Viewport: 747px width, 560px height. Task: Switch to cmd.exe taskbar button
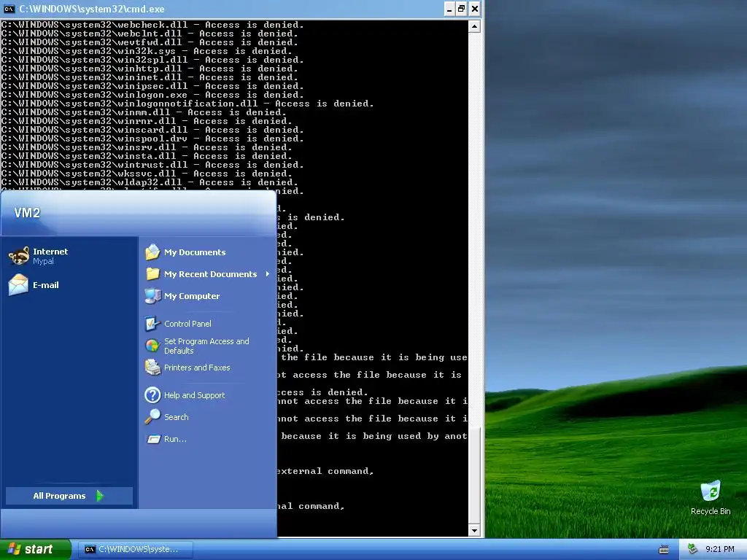[x=136, y=550]
